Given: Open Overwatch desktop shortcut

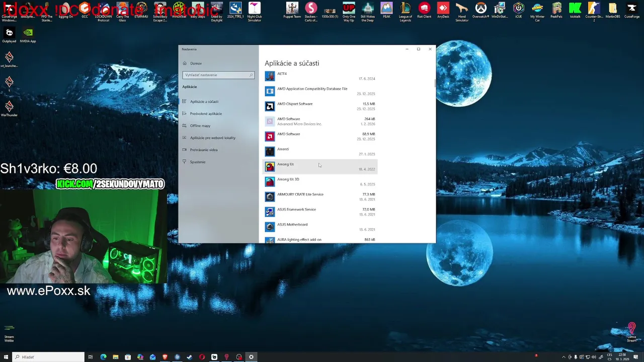Looking at the screenshot, I should pos(481,11).
